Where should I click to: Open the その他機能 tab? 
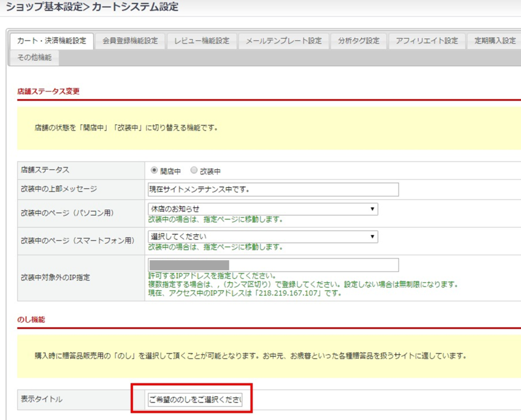click(x=34, y=58)
